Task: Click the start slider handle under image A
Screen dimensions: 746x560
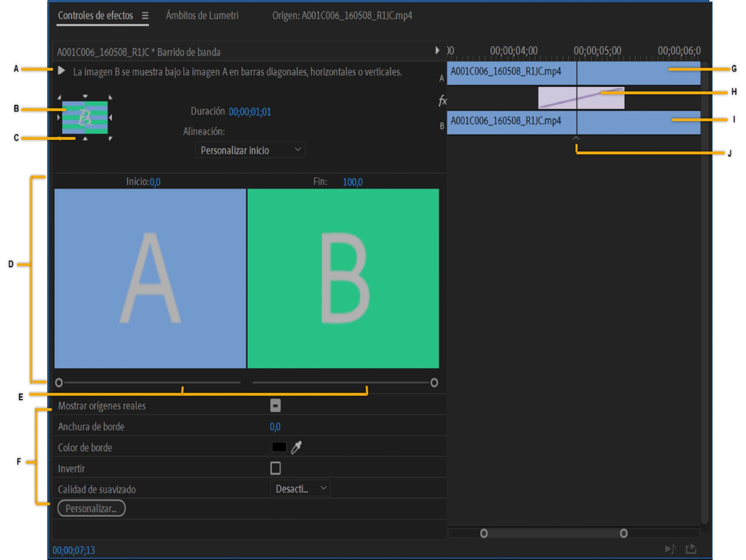Action: pos(59,383)
